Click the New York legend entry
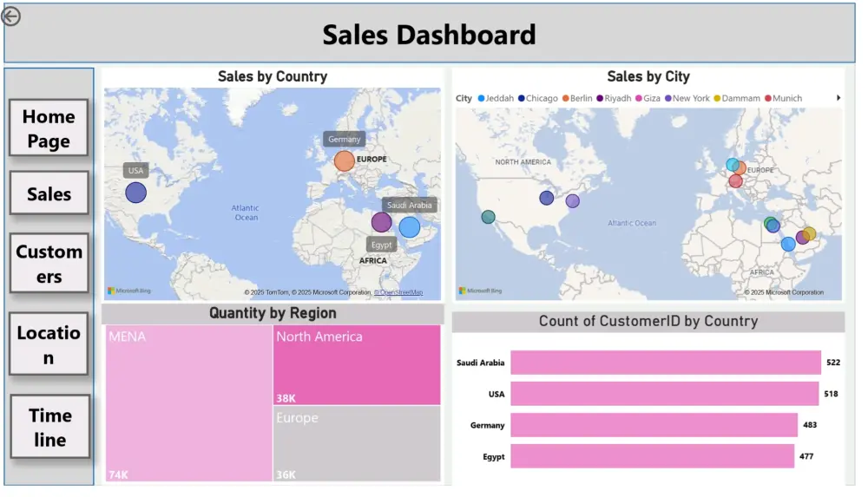This screenshot has height=497, width=868. [x=687, y=99]
